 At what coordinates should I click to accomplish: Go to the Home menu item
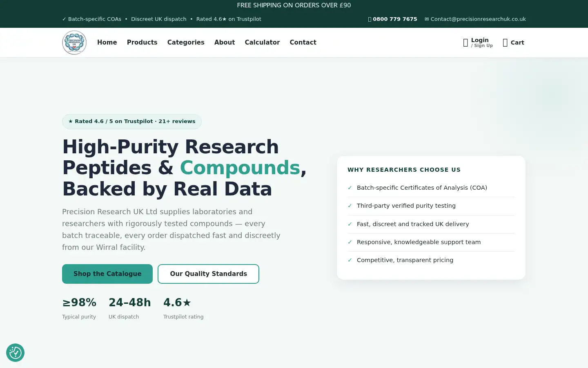pyautogui.click(x=107, y=43)
